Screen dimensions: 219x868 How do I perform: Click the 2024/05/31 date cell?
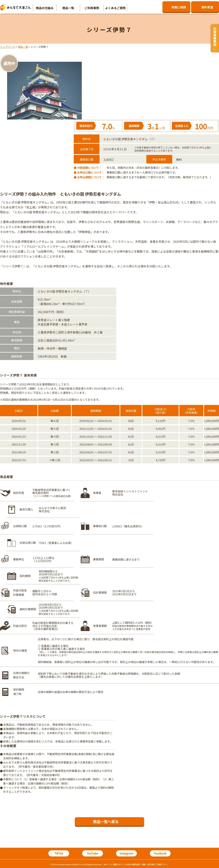pos(18,421)
